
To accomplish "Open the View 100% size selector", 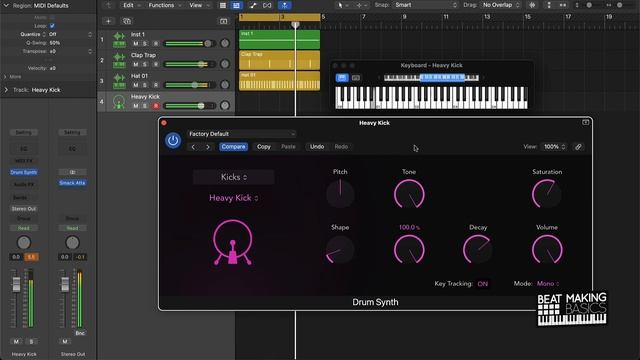I will (554, 147).
